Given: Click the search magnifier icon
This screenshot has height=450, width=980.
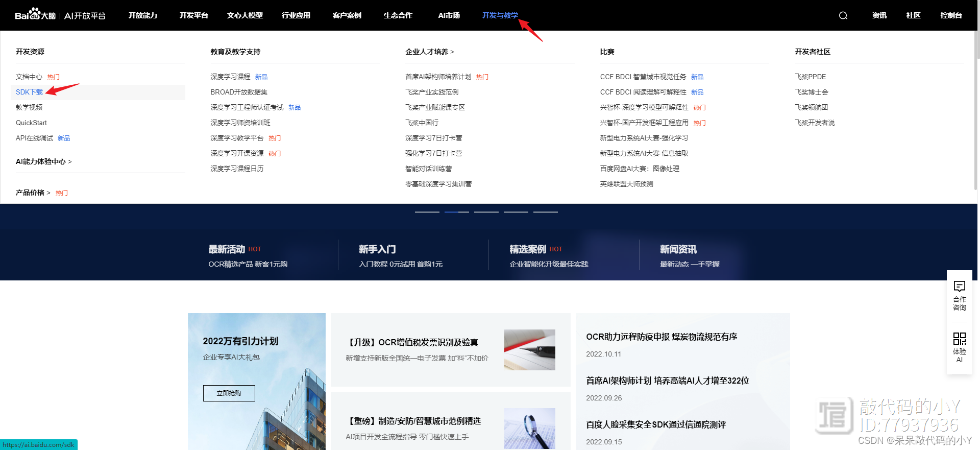Looking at the screenshot, I should (x=843, y=15).
